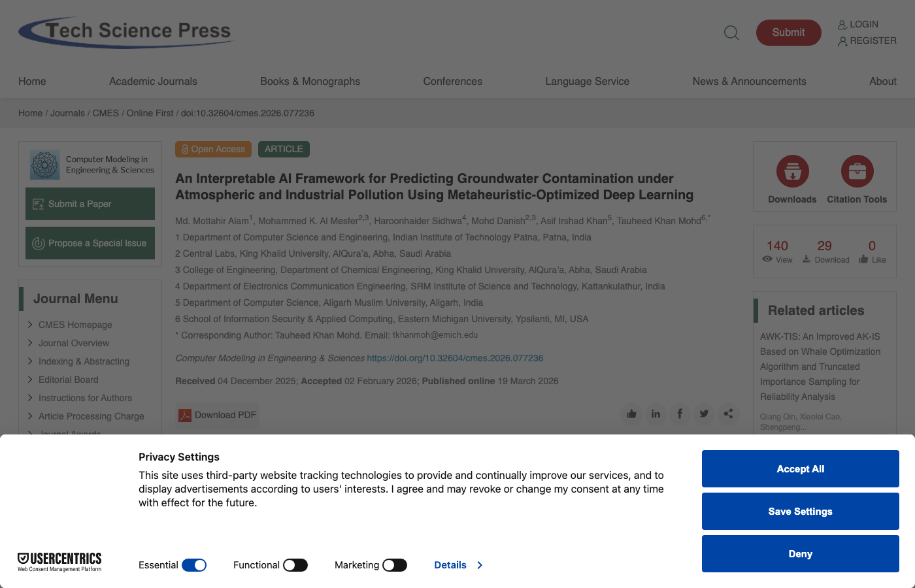Click the thumbs-up like icon
This screenshot has width=915, height=588.
tap(631, 414)
